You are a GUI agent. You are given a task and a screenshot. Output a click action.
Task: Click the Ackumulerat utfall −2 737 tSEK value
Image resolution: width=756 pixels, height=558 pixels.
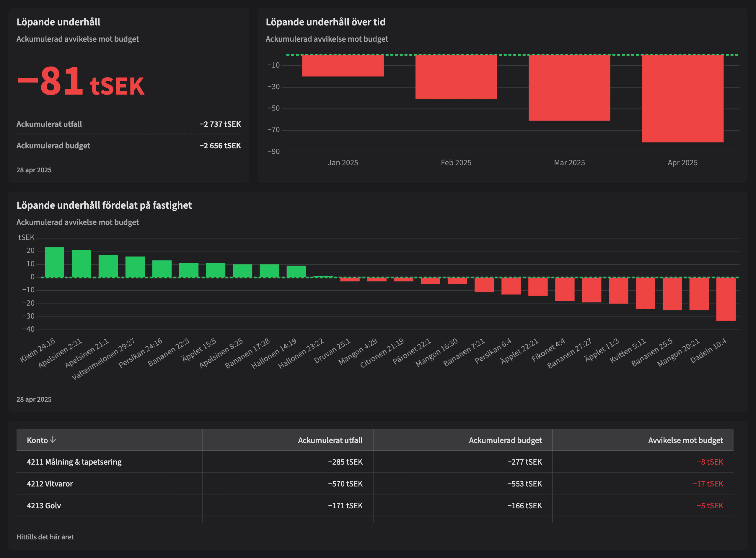point(220,124)
